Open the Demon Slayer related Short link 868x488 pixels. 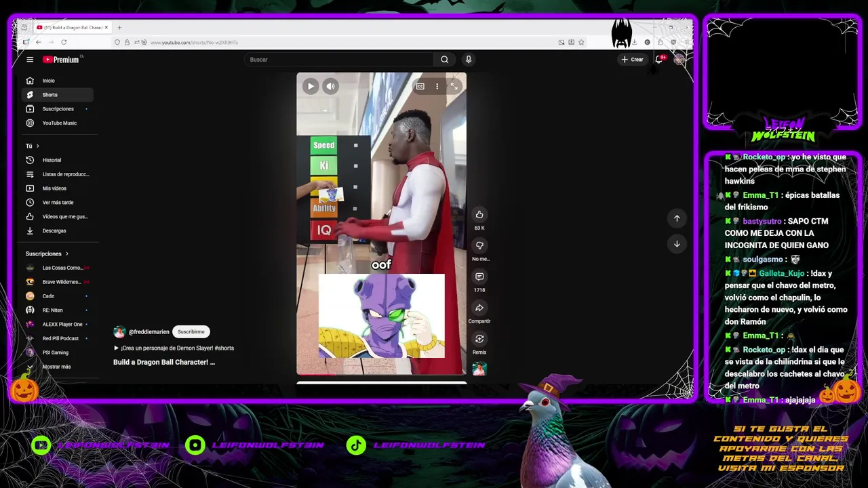click(x=174, y=348)
